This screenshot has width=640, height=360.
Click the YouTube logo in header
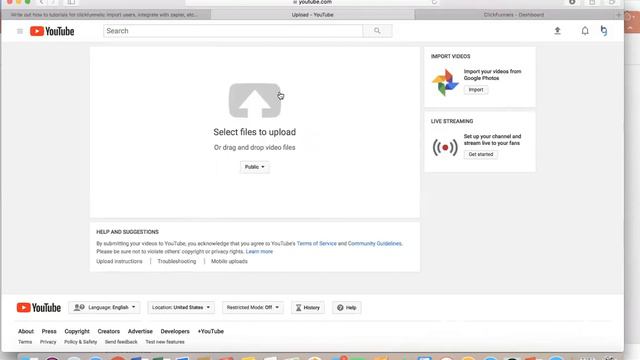tap(52, 31)
